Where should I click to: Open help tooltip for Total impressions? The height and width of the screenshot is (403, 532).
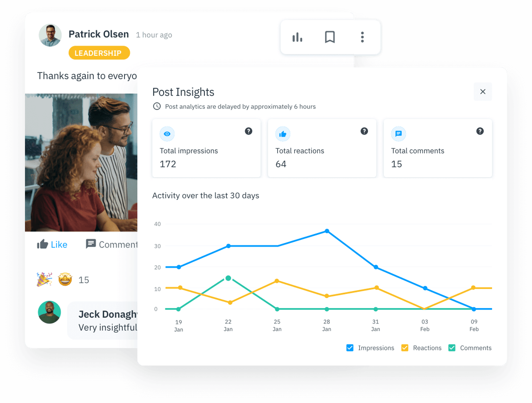(x=248, y=131)
